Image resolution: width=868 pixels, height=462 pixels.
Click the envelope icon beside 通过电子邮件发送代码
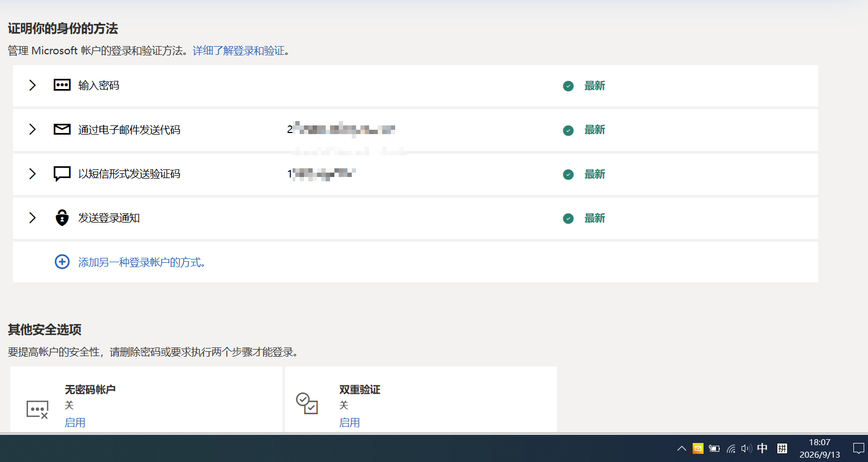click(62, 129)
